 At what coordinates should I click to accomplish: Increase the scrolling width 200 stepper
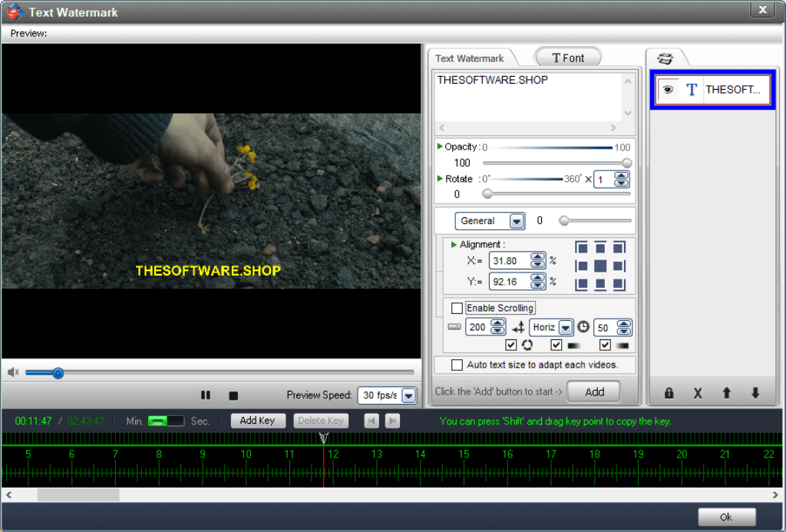(x=497, y=323)
